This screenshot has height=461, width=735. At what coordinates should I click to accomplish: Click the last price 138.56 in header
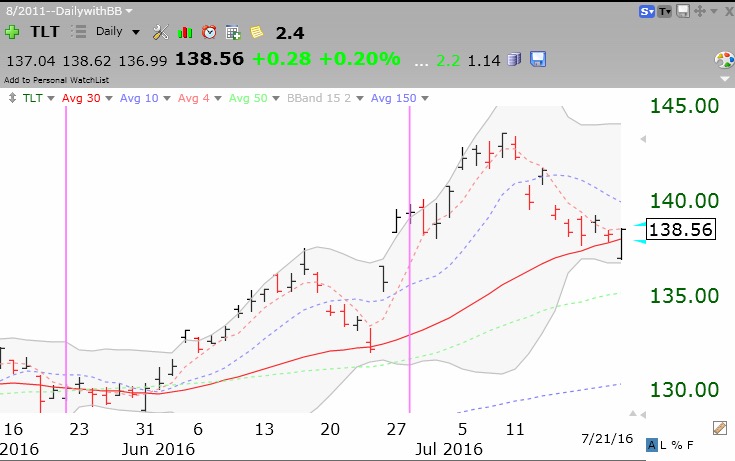210,59
